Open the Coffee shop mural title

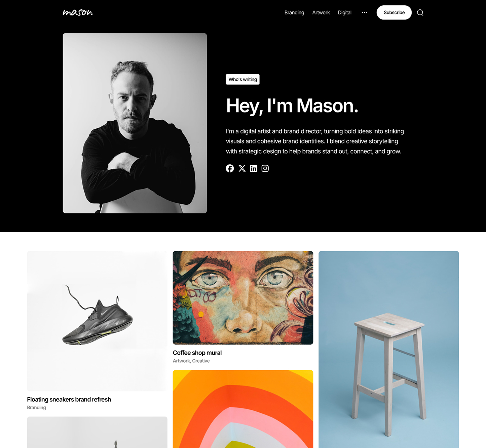click(x=197, y=353)
